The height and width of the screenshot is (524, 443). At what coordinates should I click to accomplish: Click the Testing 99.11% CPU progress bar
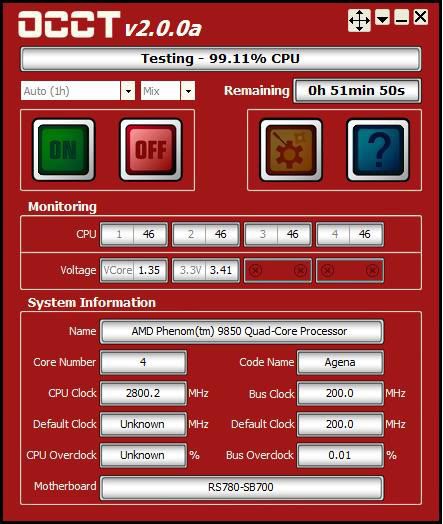pyautogui.click(x=221, y=59)
